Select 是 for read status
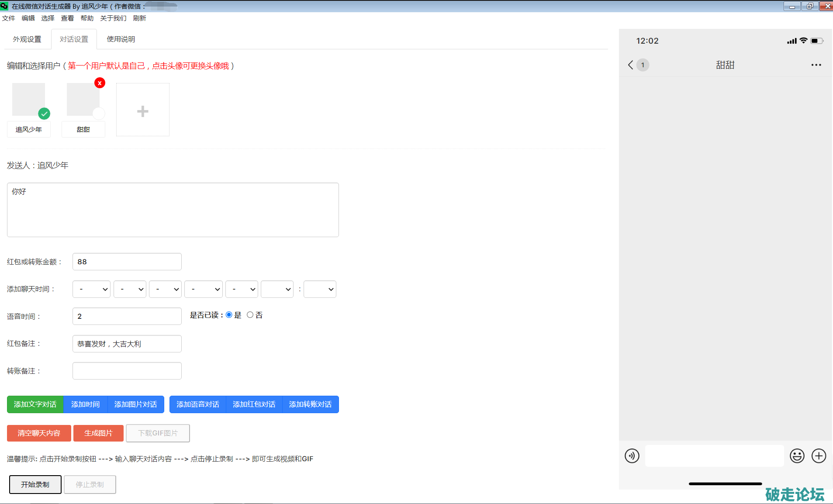 pos(229,315)
